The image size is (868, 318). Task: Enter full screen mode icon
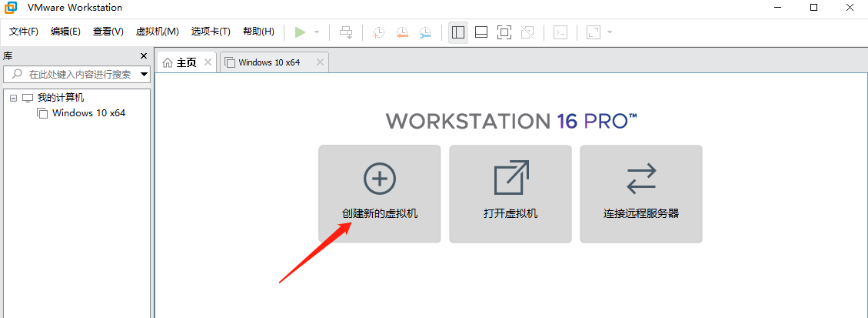click(x=504, y=32)
